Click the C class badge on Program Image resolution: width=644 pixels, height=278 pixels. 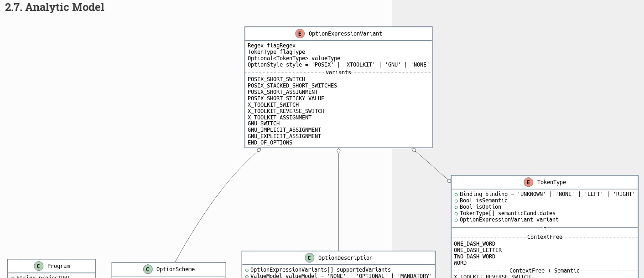click(38, 266)
